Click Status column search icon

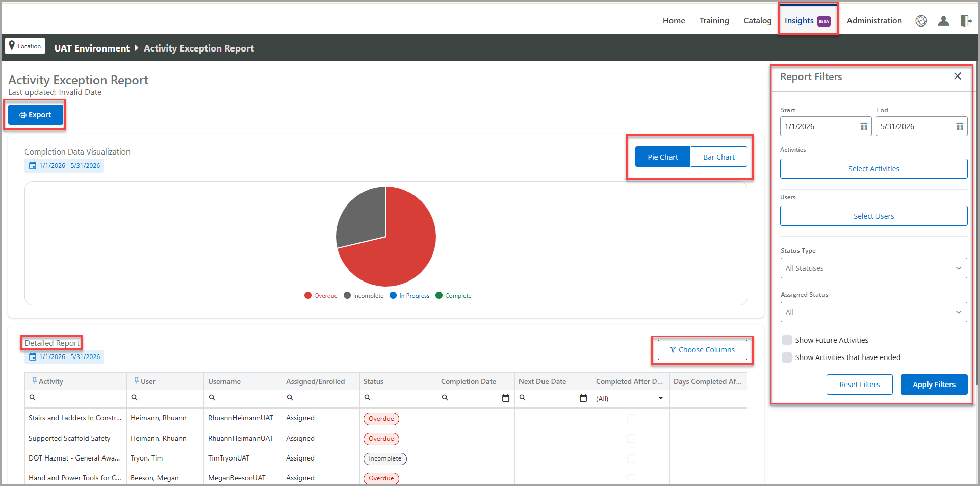(367, 398)
